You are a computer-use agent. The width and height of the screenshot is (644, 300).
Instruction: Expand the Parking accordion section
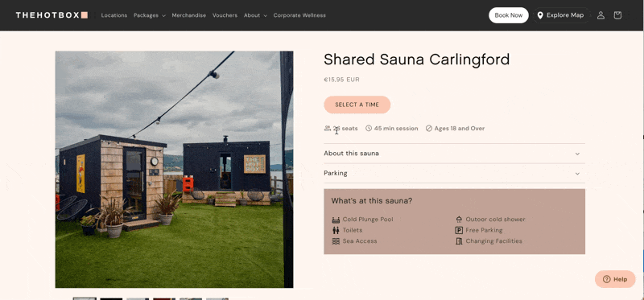pos(454,173)
